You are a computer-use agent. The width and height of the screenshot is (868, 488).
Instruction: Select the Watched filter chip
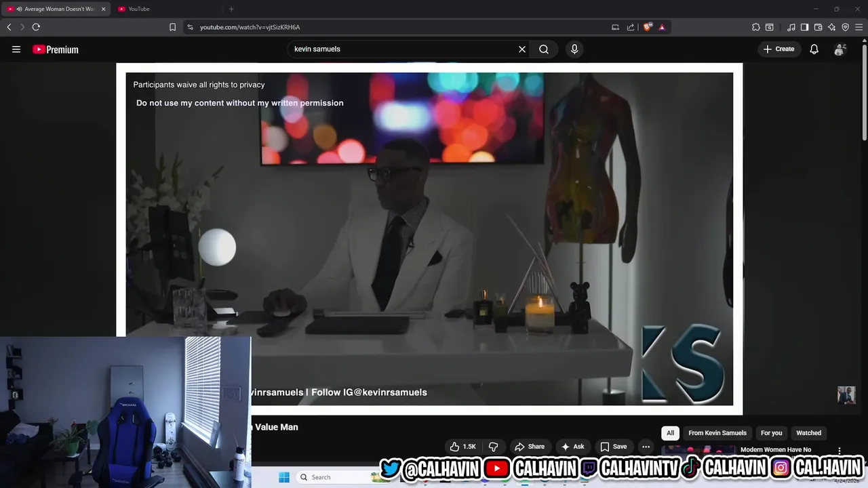point(808,433)
